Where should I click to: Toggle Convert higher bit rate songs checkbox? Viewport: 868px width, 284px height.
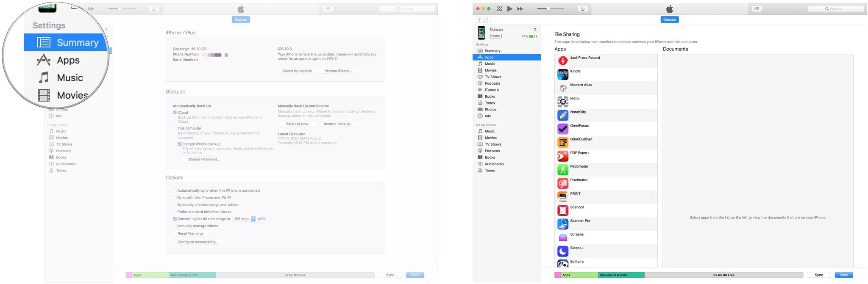[175, 219]
